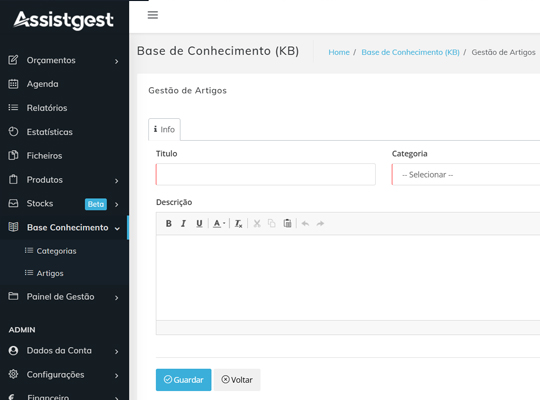Click the Artigos list icon
Image resolution: width=540 pixels, height=400 pixels.
(29, 273)
